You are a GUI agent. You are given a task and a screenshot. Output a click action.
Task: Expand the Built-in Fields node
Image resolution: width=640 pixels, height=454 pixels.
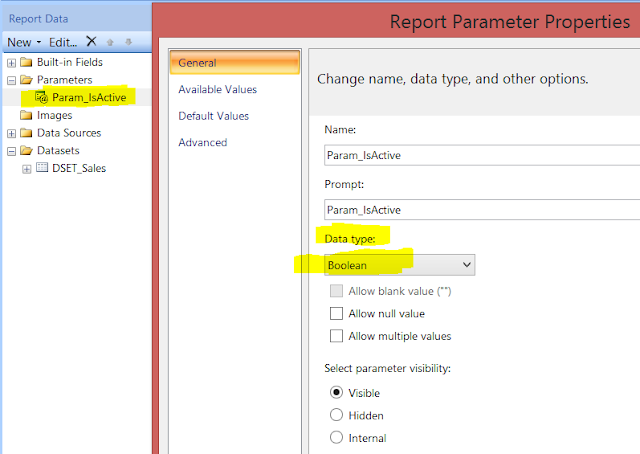coord(11,63)
